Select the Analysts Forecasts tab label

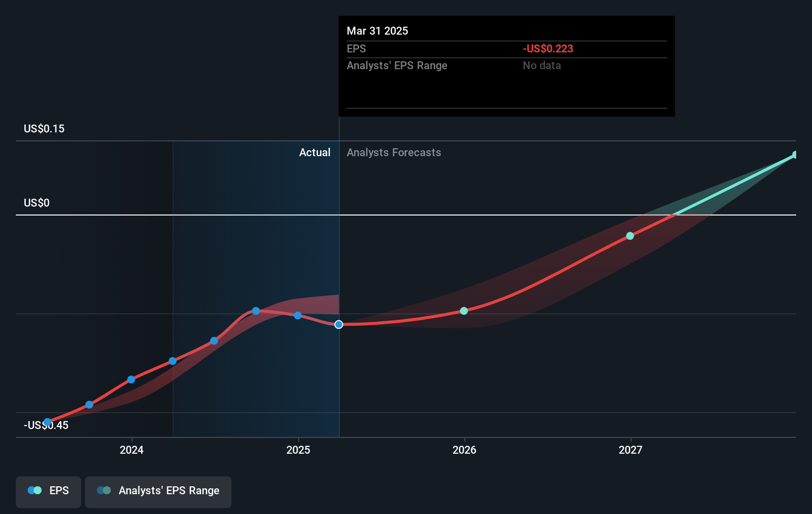(394, 152)
